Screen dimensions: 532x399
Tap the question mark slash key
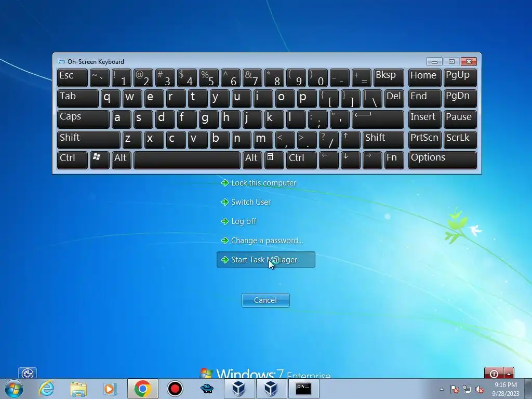pos(329,140)
